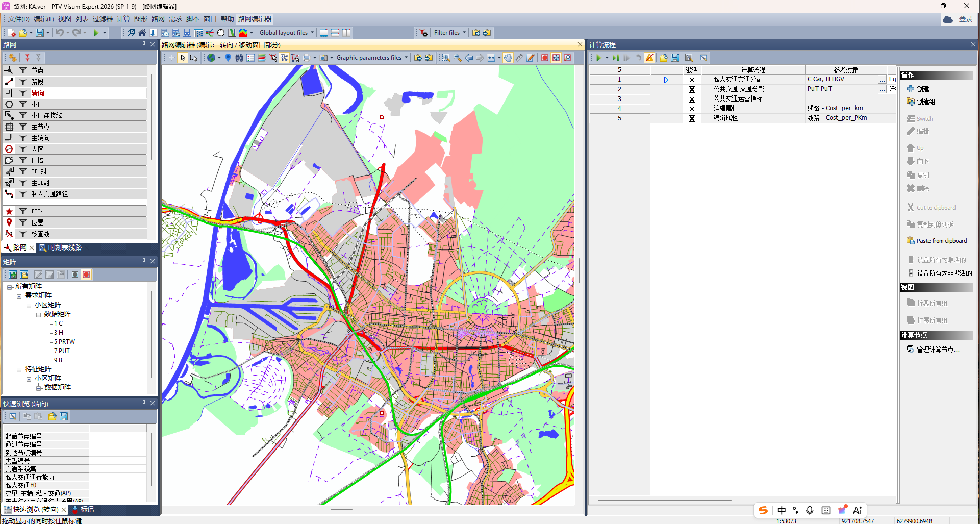Click the POIs red star icon

(9, 211)
